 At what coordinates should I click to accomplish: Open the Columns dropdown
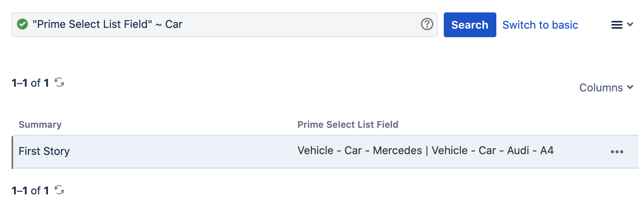pos(601,88)
